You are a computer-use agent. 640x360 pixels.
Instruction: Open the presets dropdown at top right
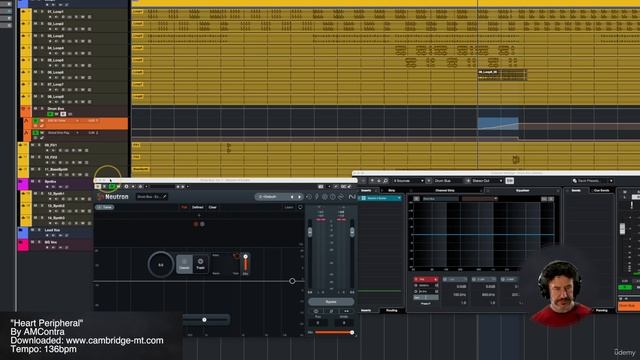(593, 181)
